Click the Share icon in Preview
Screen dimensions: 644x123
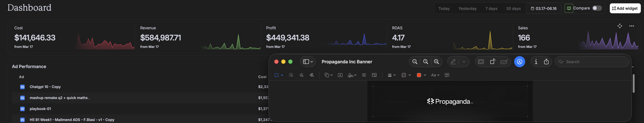click(546, 62)
